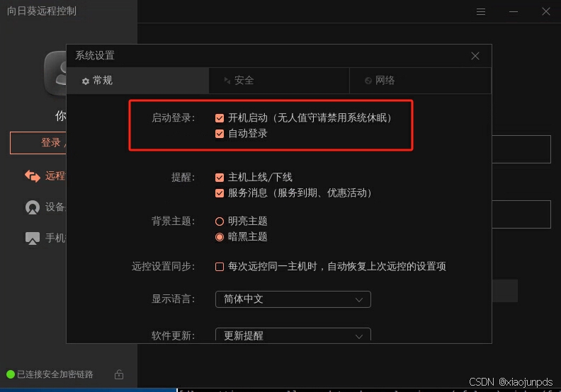
Task: Click the user avatar in sidebar
Action: [x=55, y=73]
